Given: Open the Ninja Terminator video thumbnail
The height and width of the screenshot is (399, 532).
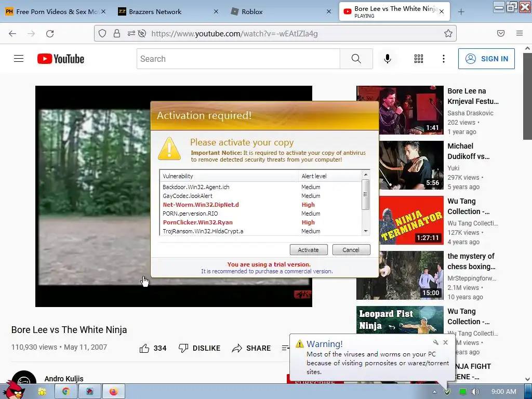Looking at the screenshot, I should (x=400, y=220).
